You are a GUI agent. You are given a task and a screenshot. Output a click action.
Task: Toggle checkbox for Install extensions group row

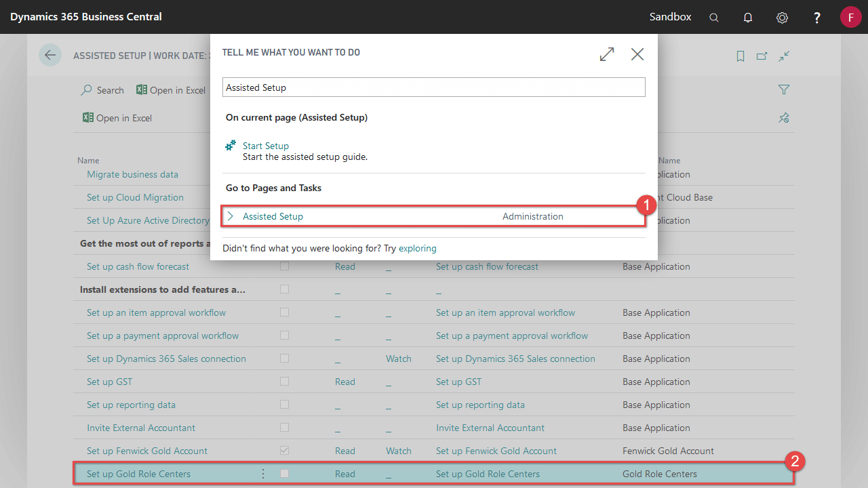(x=284, y=289)
